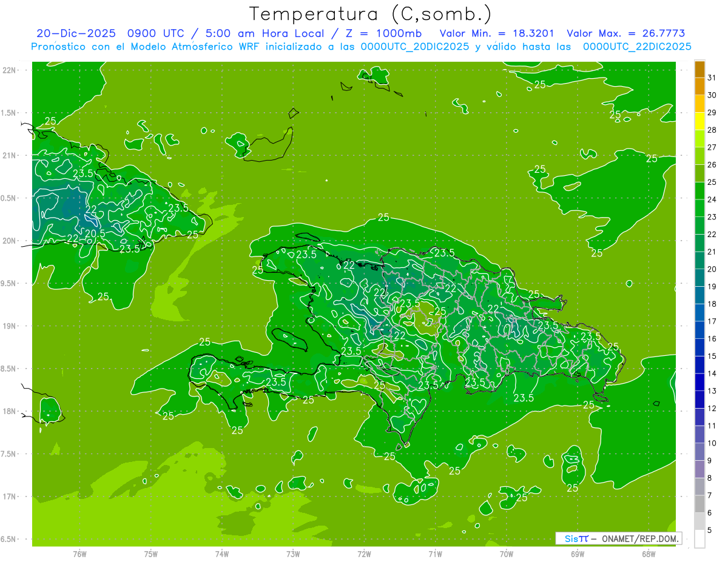
Task: Pick the orange swatch between colorbar 30 and 31
Action: point(699,87)
